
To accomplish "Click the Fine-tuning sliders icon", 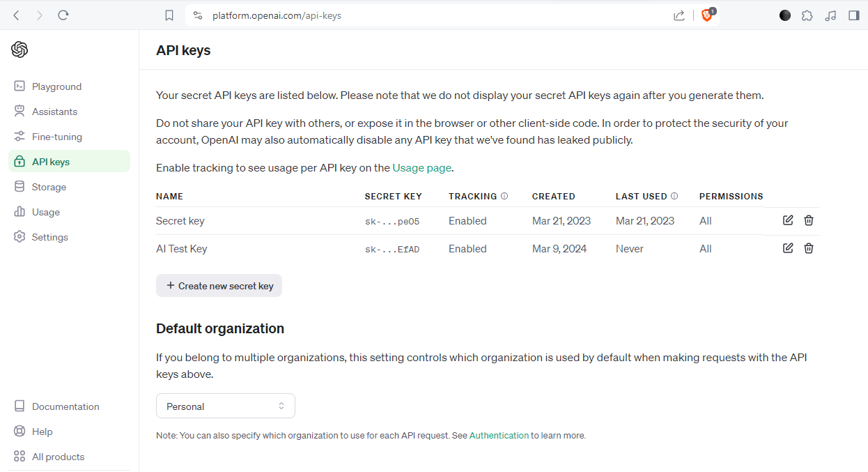I will click(20, 137).
